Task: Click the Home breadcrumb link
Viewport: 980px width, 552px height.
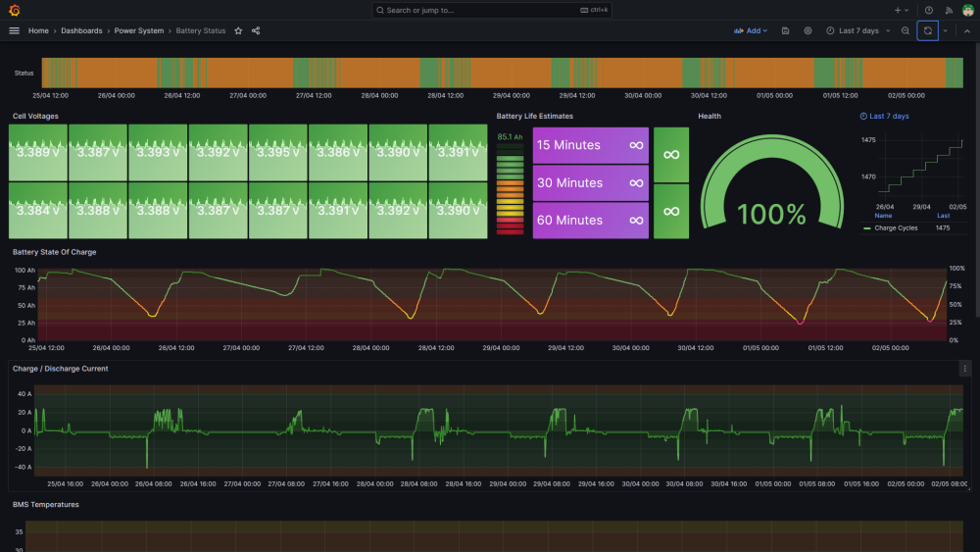Action: (x=38, y=30)
